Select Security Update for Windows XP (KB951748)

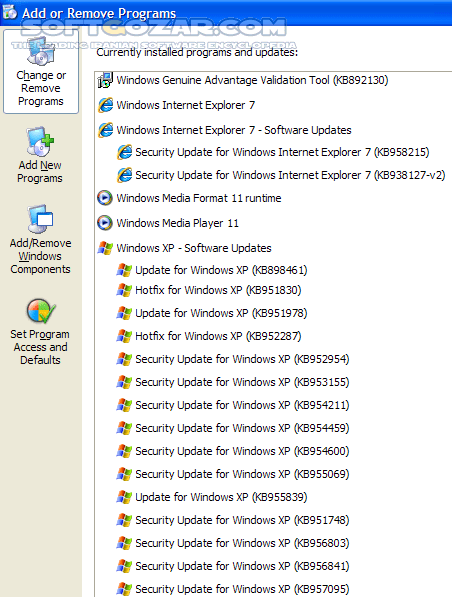242,520
